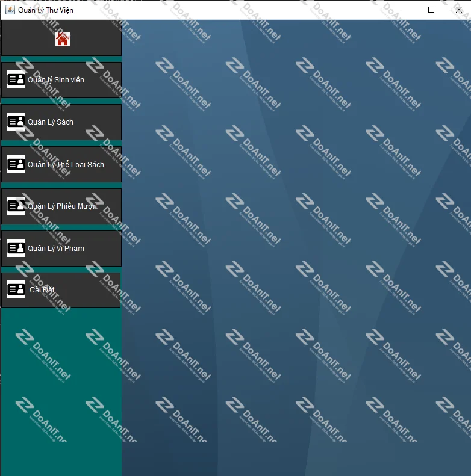The image size is (471, 476).
Task: Select Quản Lý Thể Loại Sách
Action: pos(61,164)
